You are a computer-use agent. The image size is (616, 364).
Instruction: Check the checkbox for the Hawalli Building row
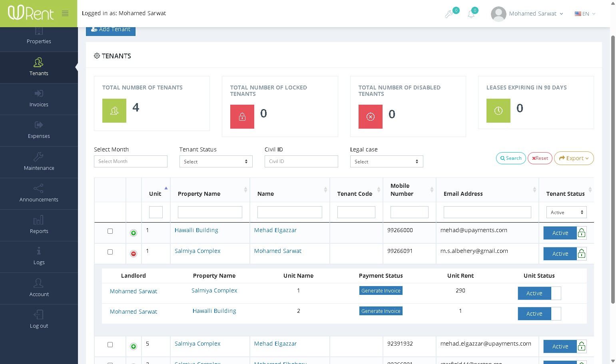pyautogui.click(x=110, y=231)
